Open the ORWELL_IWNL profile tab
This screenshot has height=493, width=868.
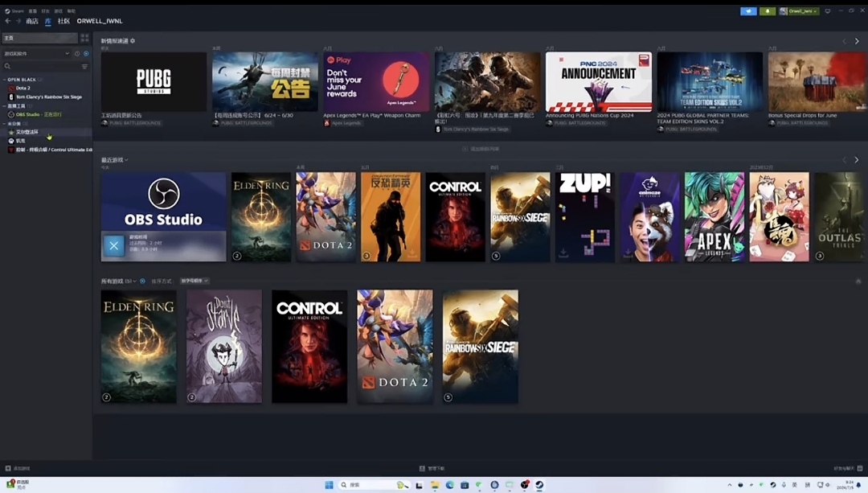coord(100,21)
